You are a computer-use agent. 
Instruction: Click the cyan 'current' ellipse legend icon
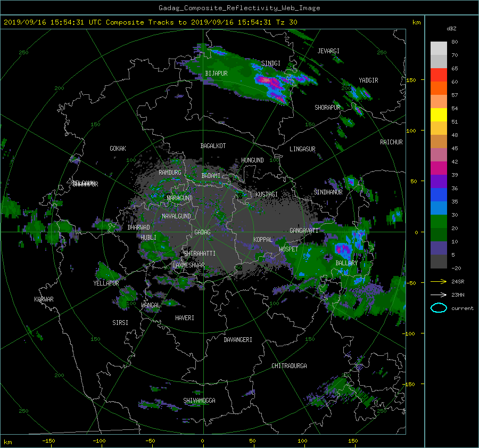click(x=439, y=308)
